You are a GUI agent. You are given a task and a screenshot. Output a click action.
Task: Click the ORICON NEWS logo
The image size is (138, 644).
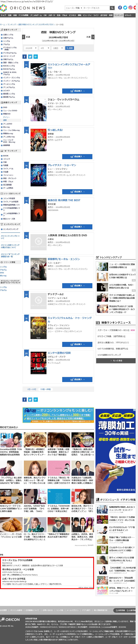23,8
